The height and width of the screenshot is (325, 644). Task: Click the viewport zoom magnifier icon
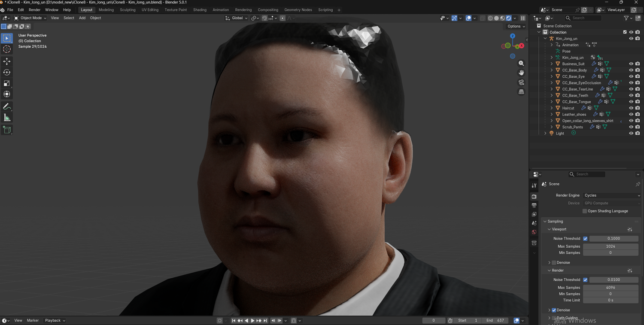coord(521,64)
